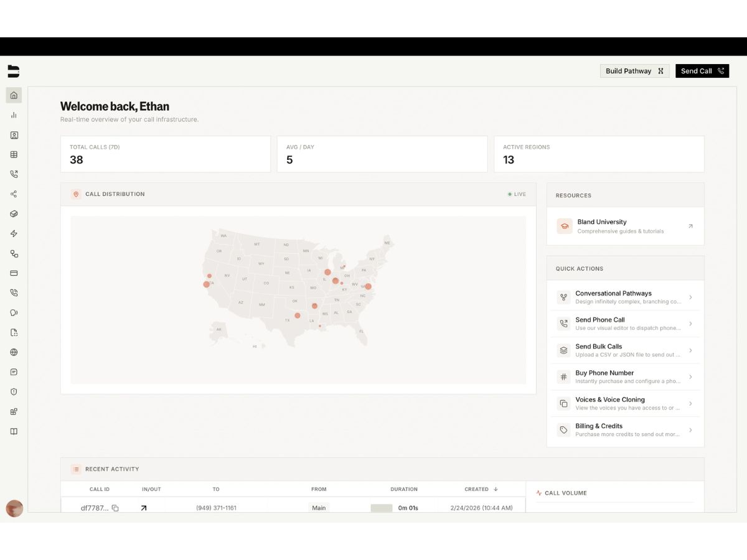Open the ringing phone sidebar icon
The width and height of the screenshot is (747, 560).
click(14, 292)
